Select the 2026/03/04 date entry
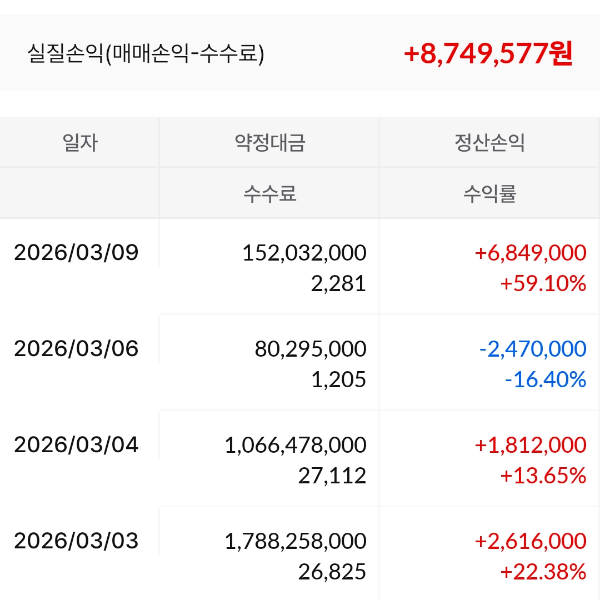Screen dimensions: 600x600 coord(76,444)
